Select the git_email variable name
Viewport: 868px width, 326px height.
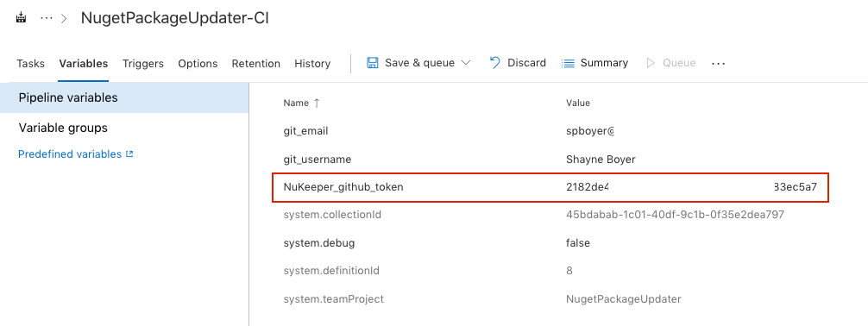click(x=305, y=132)
